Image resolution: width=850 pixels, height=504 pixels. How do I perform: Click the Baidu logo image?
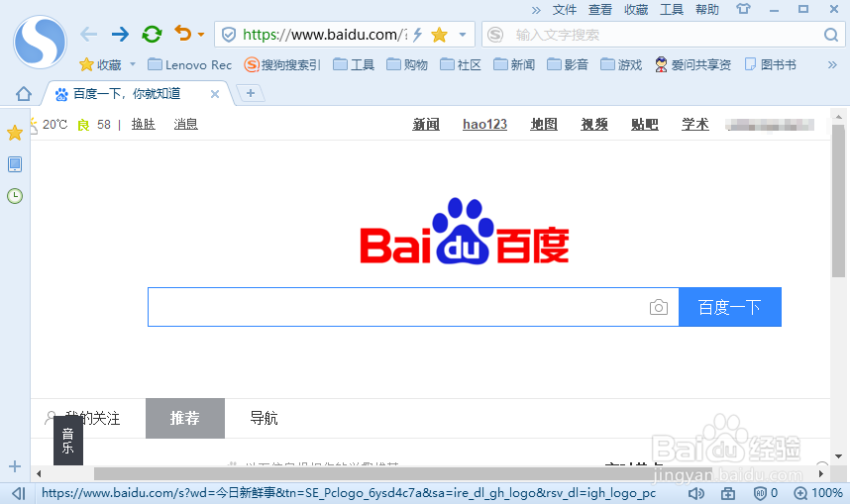[x=465, y=232]
